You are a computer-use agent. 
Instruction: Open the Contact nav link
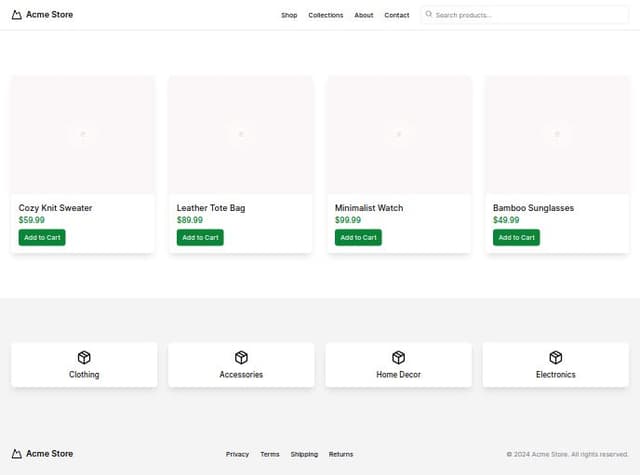[397, 15]
